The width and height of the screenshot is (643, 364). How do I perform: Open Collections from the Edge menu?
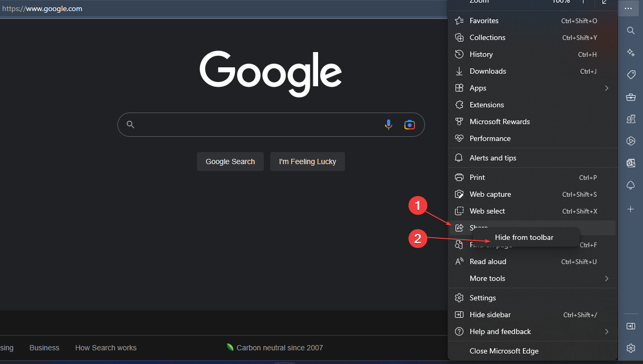click(532, 37)
